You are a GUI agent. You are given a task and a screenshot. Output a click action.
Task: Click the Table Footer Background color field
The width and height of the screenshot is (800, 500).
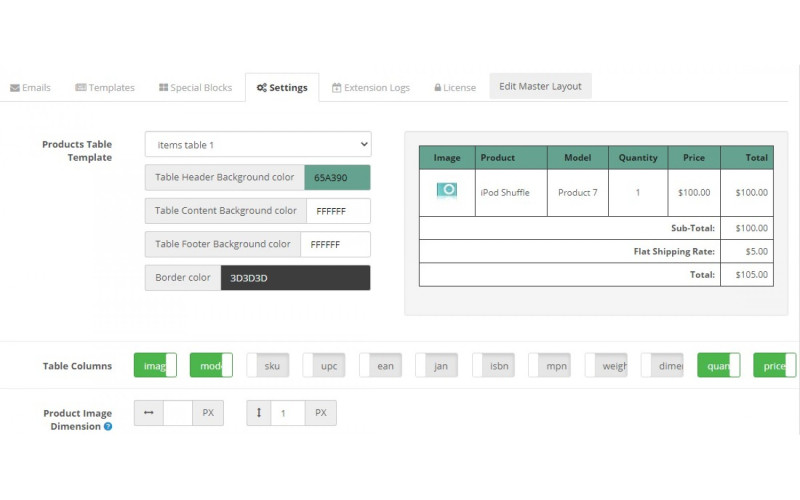click(335, 244)
